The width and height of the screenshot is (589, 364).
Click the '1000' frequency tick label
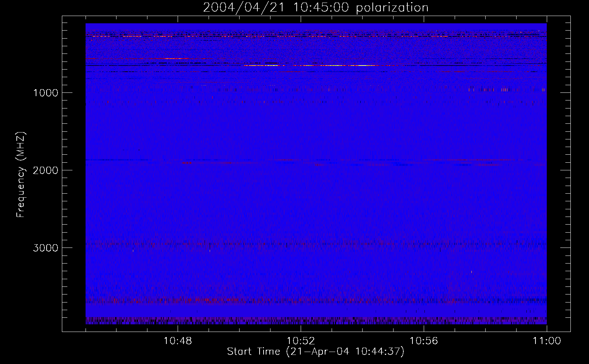pos(46,93)
